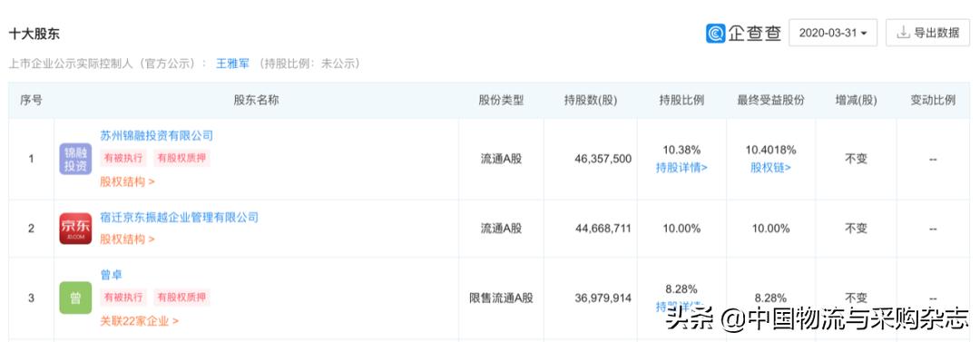Click the 股东名称 column header
This screenshot has height=342, width=980.
[x=256, y=100]
